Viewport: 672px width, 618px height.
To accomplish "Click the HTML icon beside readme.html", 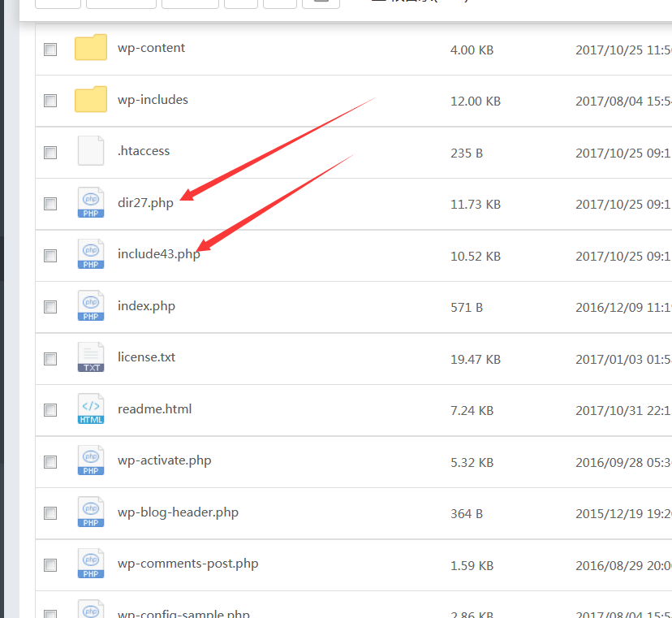I will [90, 408].
